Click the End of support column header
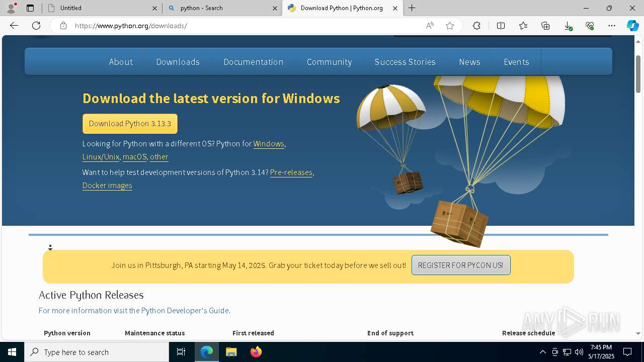 (390, 333)
